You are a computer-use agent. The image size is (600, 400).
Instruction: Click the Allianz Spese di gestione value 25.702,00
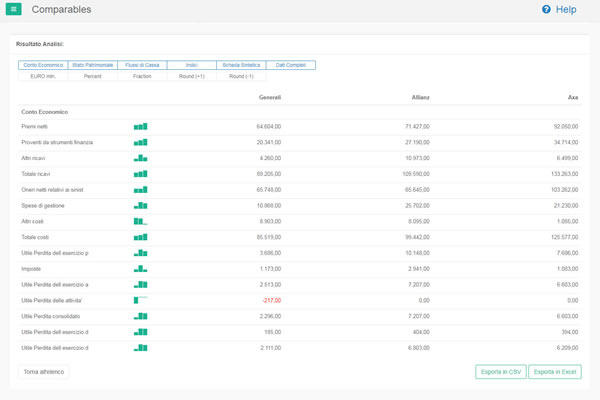coord(417,206)
